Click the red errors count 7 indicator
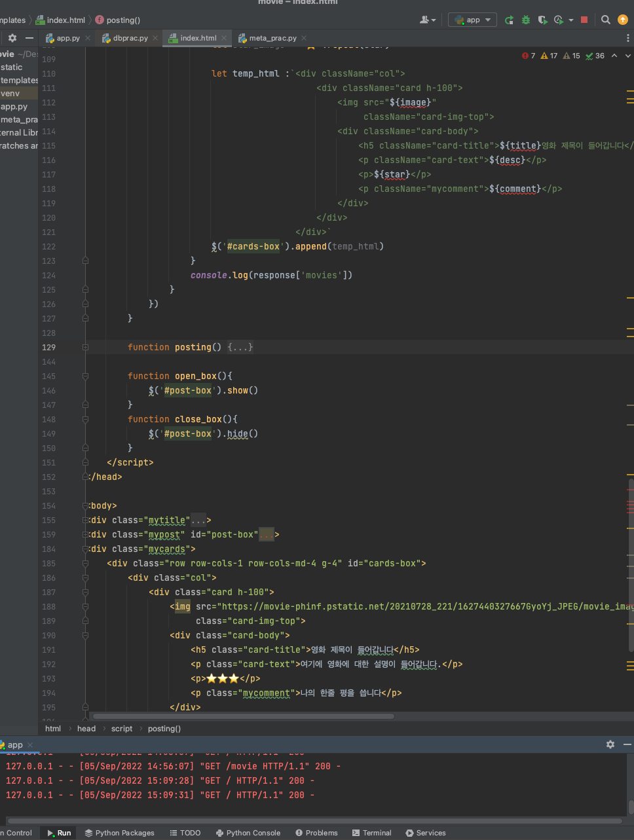This screenshot has height=840, width=634. click(529, 56)
